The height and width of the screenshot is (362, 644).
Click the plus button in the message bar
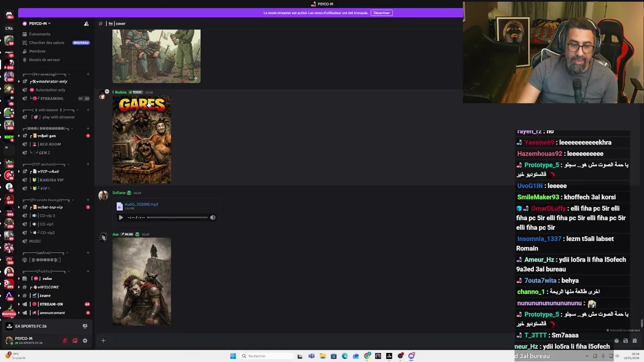103,341
